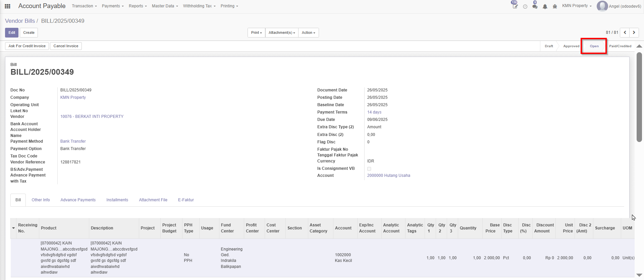644x280 pixels.
Task: Click the table column options caret
Action: point(13,228)
